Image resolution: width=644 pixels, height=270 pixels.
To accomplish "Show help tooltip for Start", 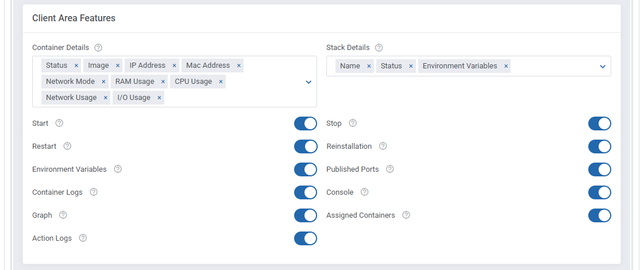I will point(59,124).
